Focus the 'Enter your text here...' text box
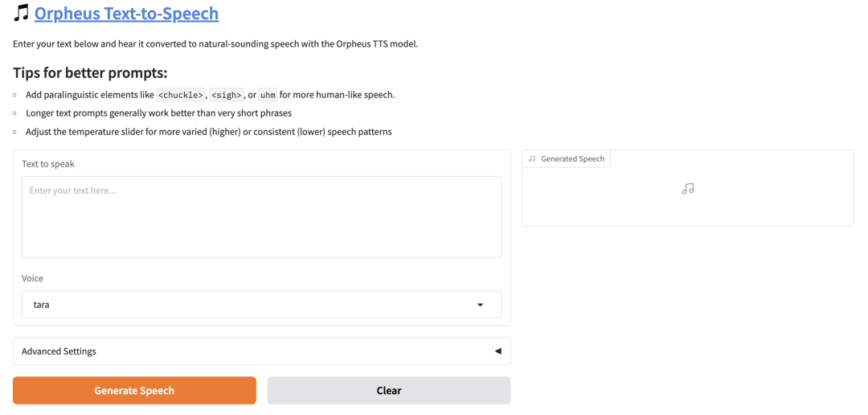The width and height of the screenshot is (868, 415). pos(261,216)
